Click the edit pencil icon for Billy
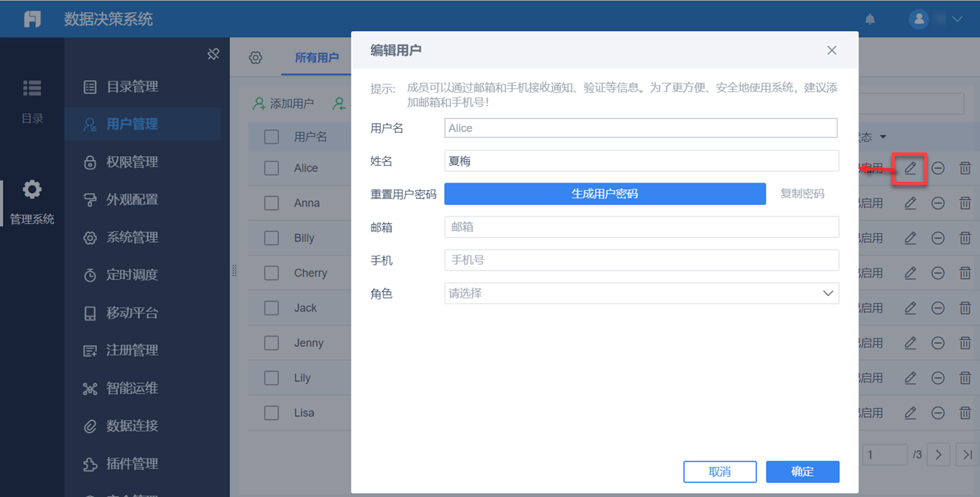The image size is (980, 497). (911, 238)
